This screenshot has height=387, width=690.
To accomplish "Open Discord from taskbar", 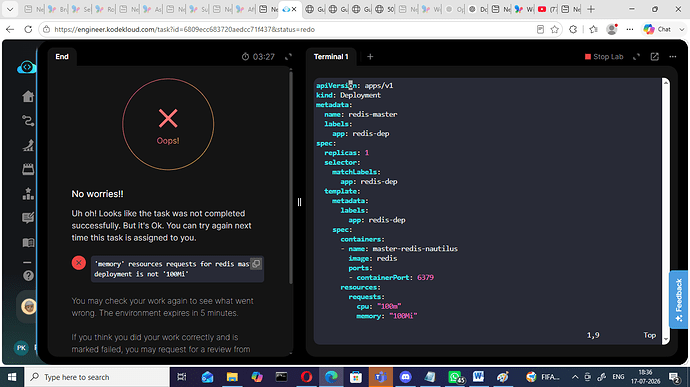I will [405, 377].
